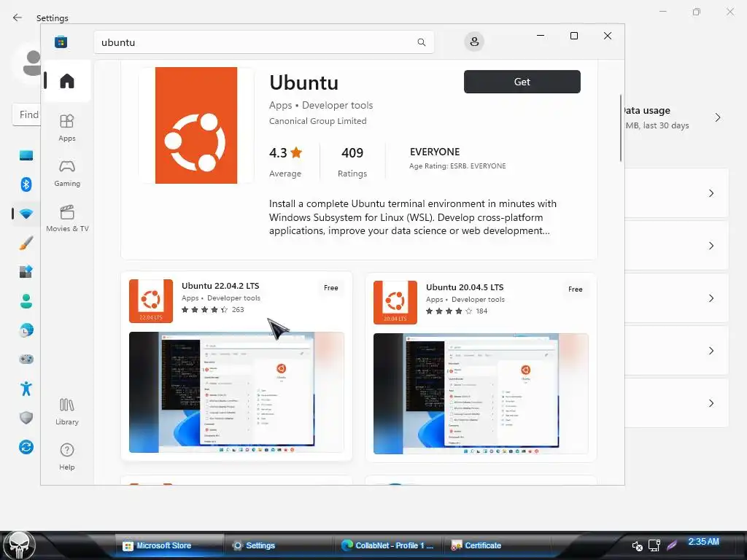Screen dimensions: 747x560
Task: Open the Ubuntu 22.04.2 LTS title
Action: [220, 286]
